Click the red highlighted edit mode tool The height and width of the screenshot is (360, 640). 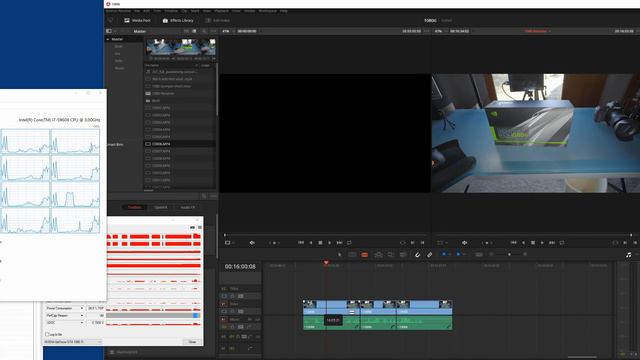point(364,255)
